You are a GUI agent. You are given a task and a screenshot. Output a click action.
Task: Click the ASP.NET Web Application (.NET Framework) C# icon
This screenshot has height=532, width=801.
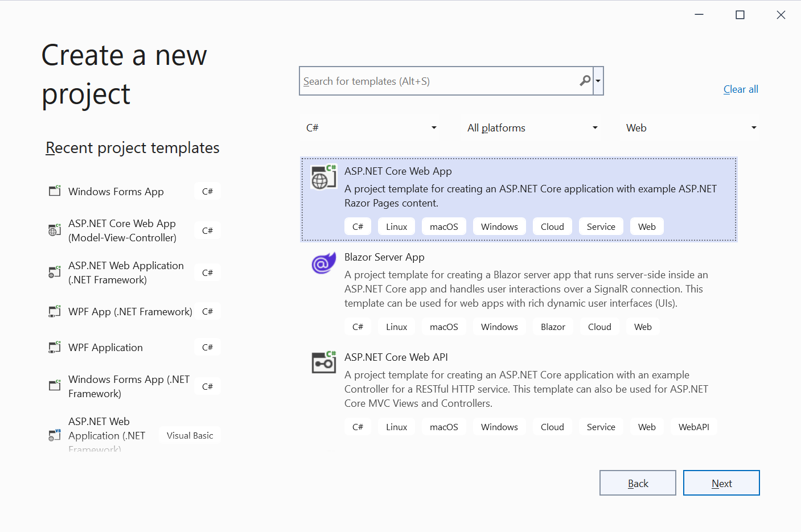coord(55,273)
